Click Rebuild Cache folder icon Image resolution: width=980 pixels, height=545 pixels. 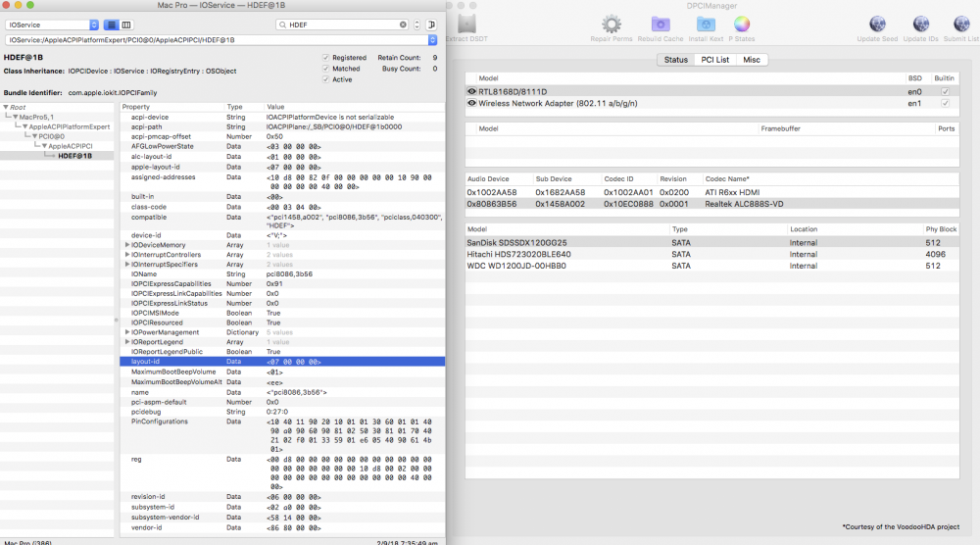[660, 25]
